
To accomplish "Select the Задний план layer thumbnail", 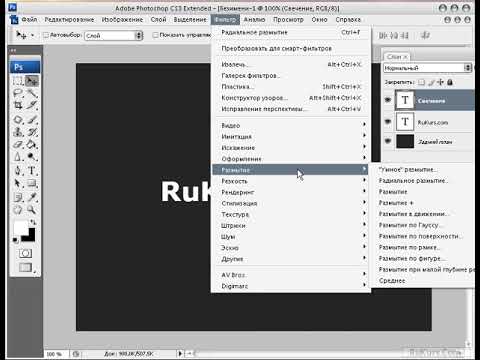I will pyautogui.click(x=405, y=142).
